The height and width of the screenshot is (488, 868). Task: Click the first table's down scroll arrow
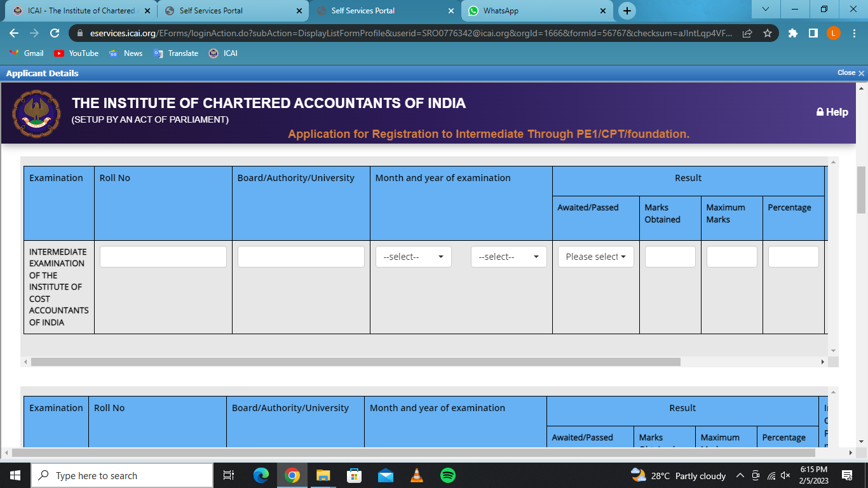(x=833, y=351)
